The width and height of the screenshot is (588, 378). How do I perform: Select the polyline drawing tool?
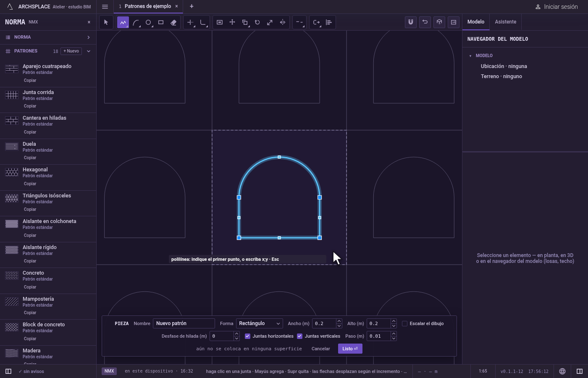point(123,22)
